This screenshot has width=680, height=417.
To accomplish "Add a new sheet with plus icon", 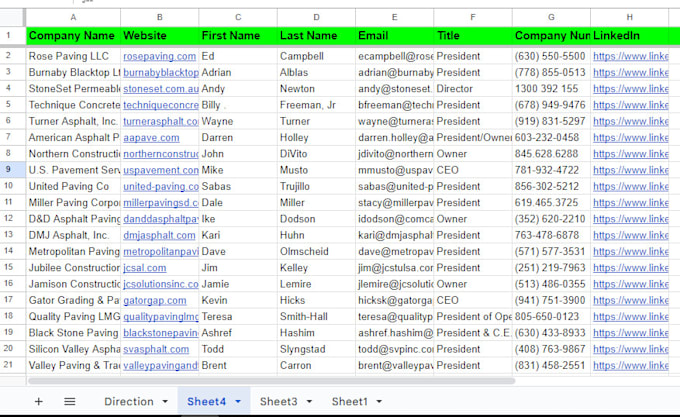I will pos(39,401).
